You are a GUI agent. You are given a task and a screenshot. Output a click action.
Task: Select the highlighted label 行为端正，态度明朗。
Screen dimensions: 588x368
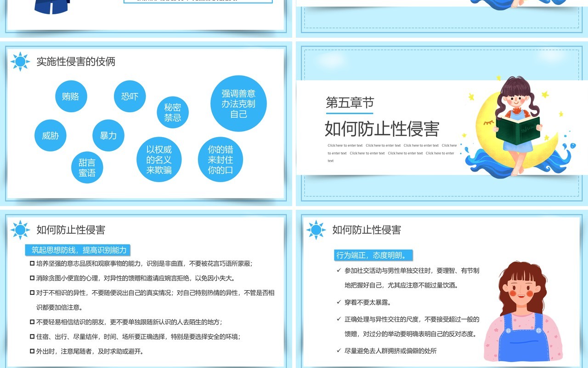[373, 255]
